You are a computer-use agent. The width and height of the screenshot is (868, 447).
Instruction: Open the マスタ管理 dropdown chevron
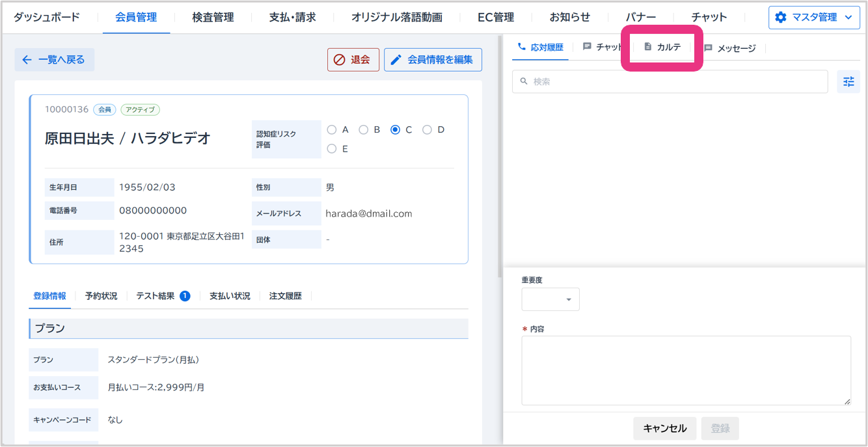coord(848,18)
